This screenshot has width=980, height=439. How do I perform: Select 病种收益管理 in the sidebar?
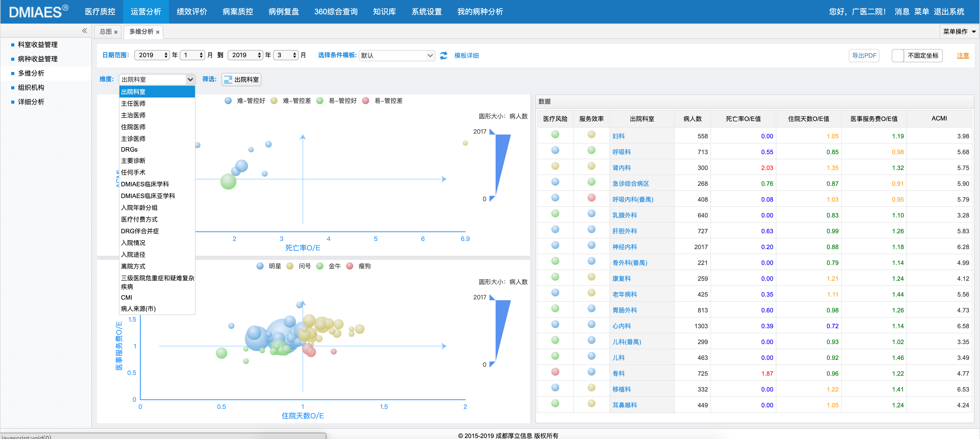(x=38, y=59)
